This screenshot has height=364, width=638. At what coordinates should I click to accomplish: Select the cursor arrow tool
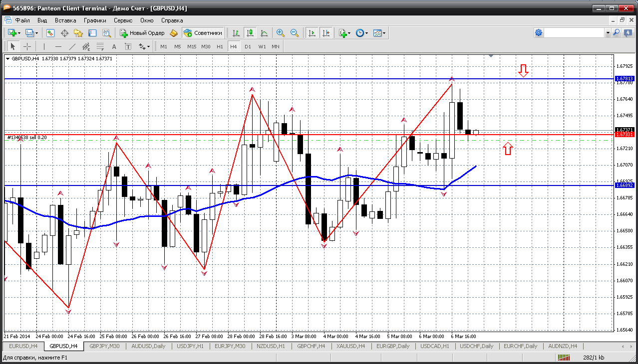click(x=13, y=46)
